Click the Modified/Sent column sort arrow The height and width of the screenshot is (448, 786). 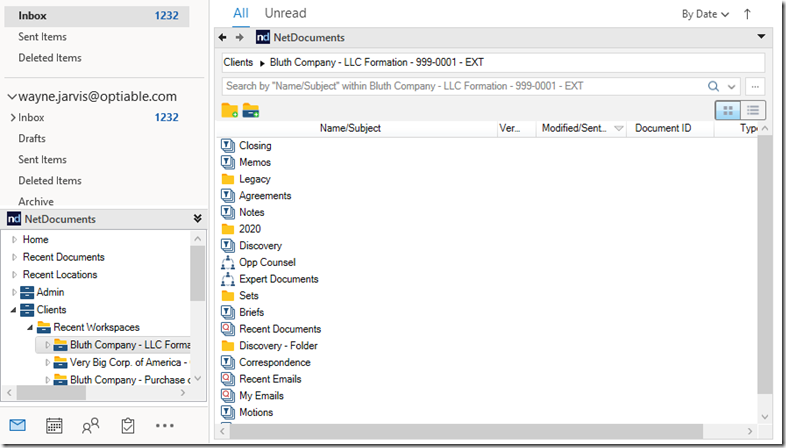(x=619, y=129)
